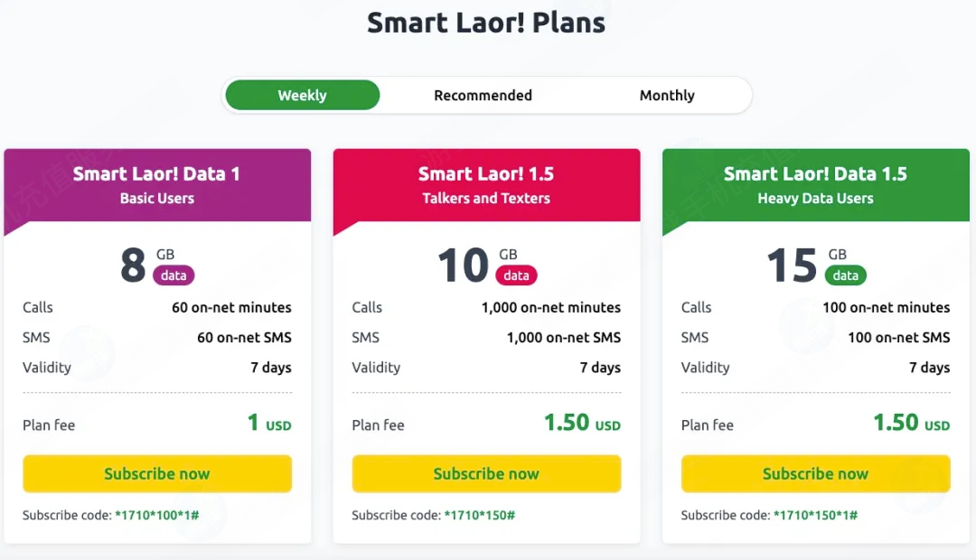Select the Weekly plans tab
Image resolution: width=976 pixels, height=560 pixels.
302,95
